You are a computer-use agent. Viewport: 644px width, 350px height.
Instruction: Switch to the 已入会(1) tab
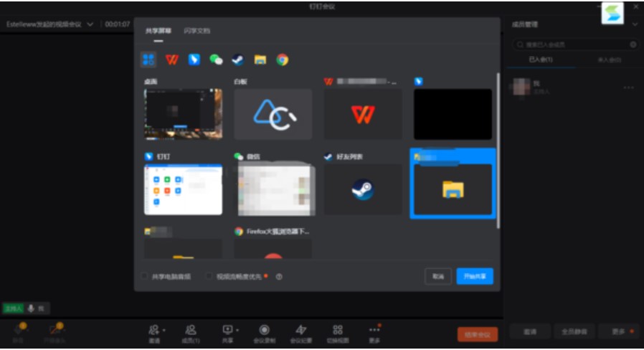point(541,60)
